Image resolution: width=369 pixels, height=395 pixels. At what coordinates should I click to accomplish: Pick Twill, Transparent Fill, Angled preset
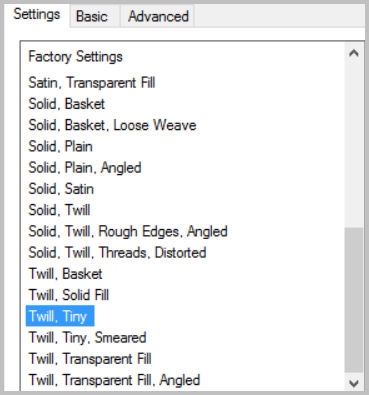114,380
